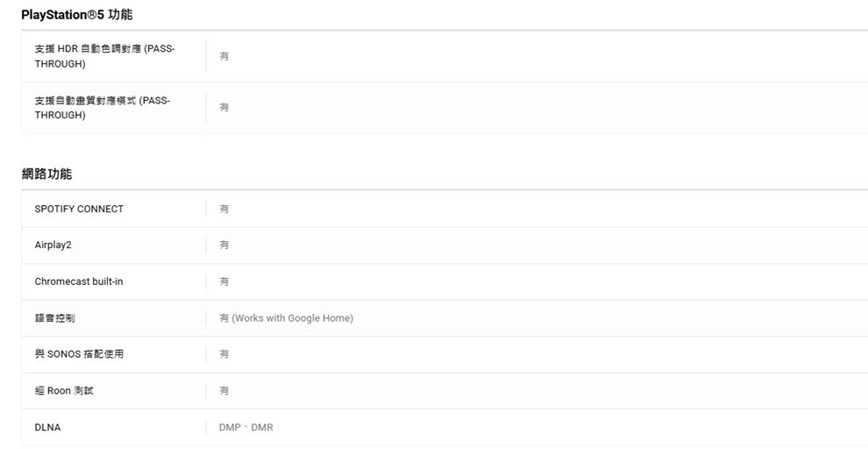
Task: Click the 有 value beside Roon 測試
Action: pyautogui.click(x=224, y=391)
